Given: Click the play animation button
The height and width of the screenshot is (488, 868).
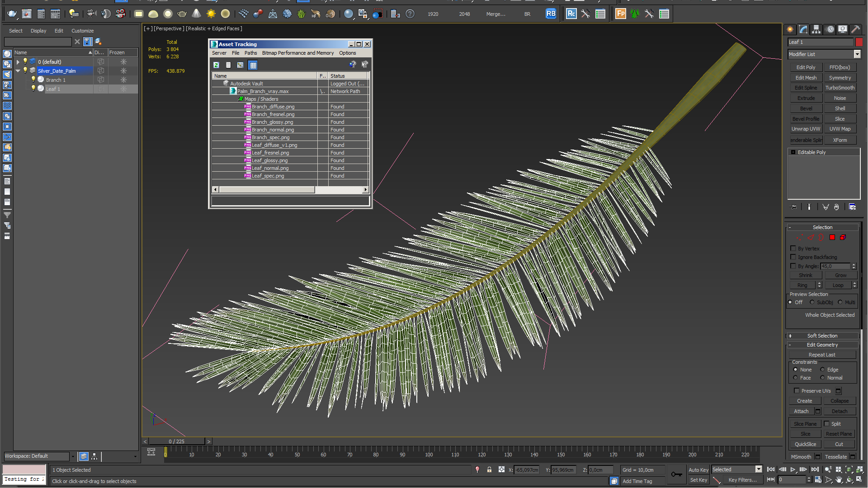Looking at the screenshot, I should click(793, 470).
